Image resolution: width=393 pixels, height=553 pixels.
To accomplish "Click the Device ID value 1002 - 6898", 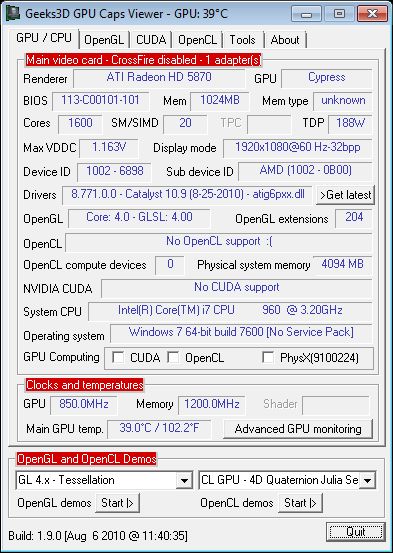I will (x=114, y=172).
